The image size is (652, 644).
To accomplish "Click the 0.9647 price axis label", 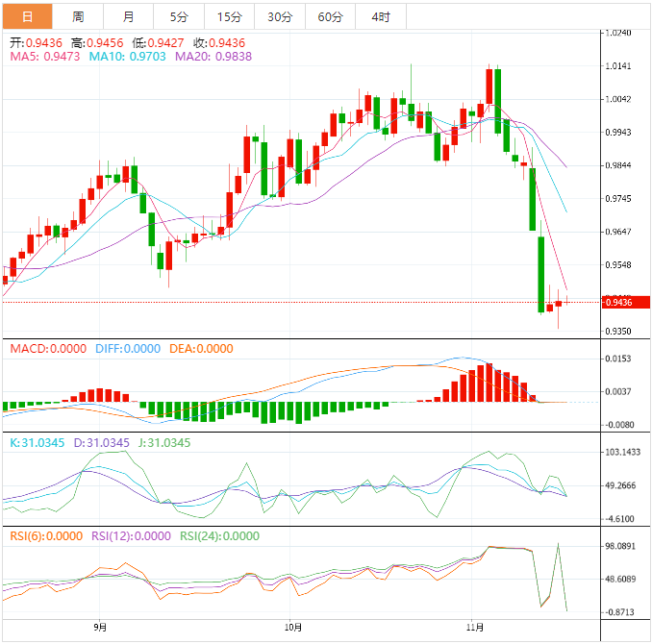I will (x=618, y=232).
